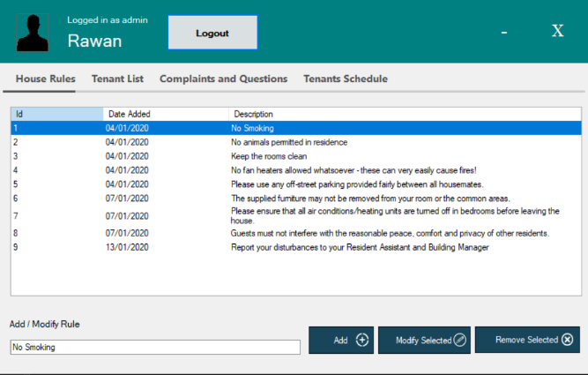Open the House Rules tab

pyautogui.click(x=45, y=79)
